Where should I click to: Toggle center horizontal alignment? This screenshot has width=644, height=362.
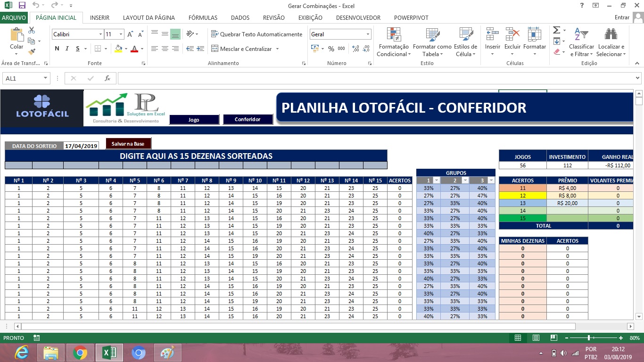coord(165,49)
